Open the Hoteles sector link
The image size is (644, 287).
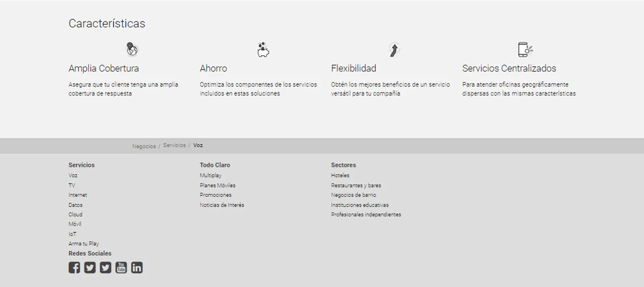(340, 175)
